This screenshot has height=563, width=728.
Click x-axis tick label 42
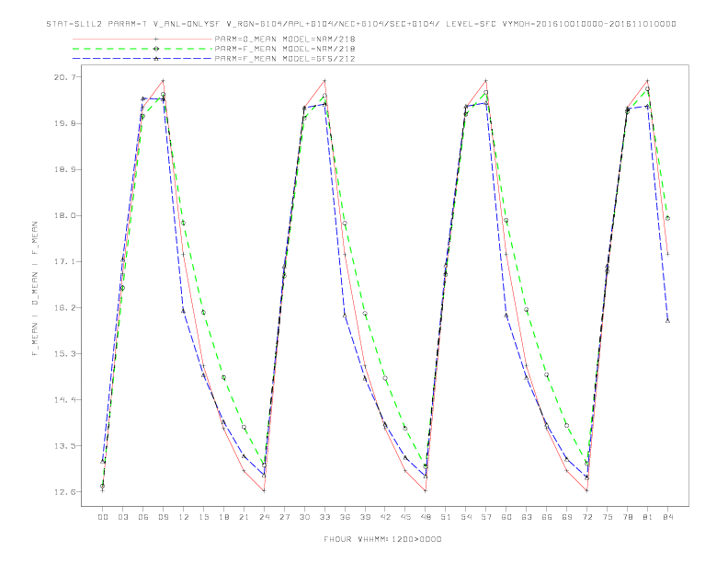coord(385,517)
